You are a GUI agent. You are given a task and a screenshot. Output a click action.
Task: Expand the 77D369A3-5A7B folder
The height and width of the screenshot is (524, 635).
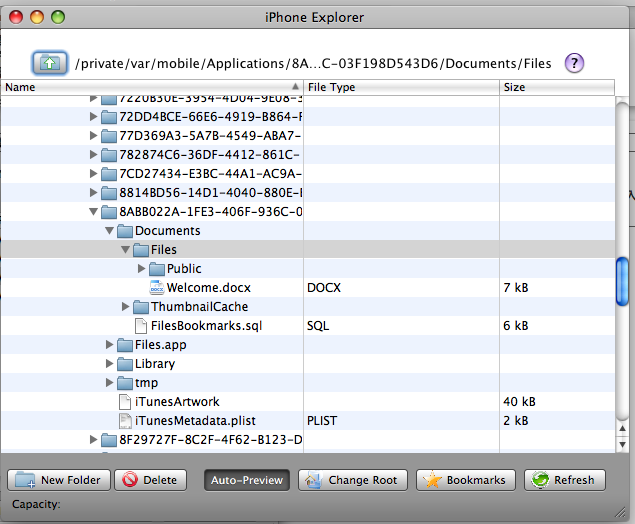[x=94, y=136]
